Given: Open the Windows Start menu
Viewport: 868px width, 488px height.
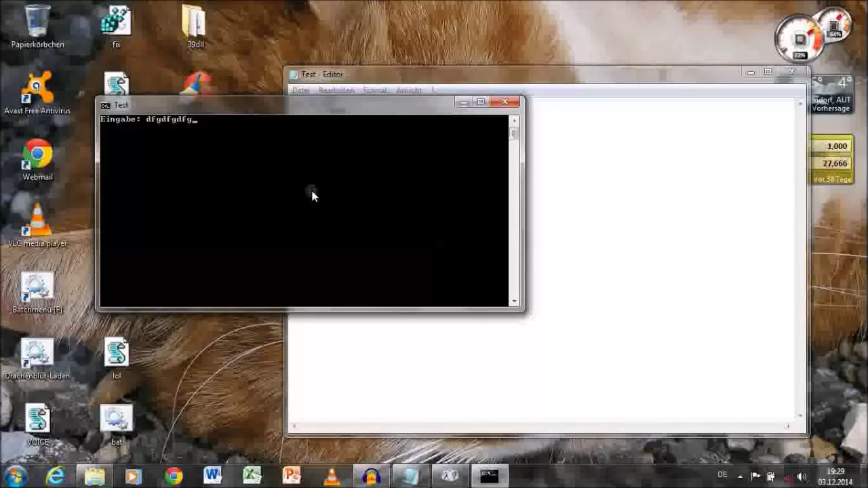Looking at the screenshot, I should pos(15,476).
